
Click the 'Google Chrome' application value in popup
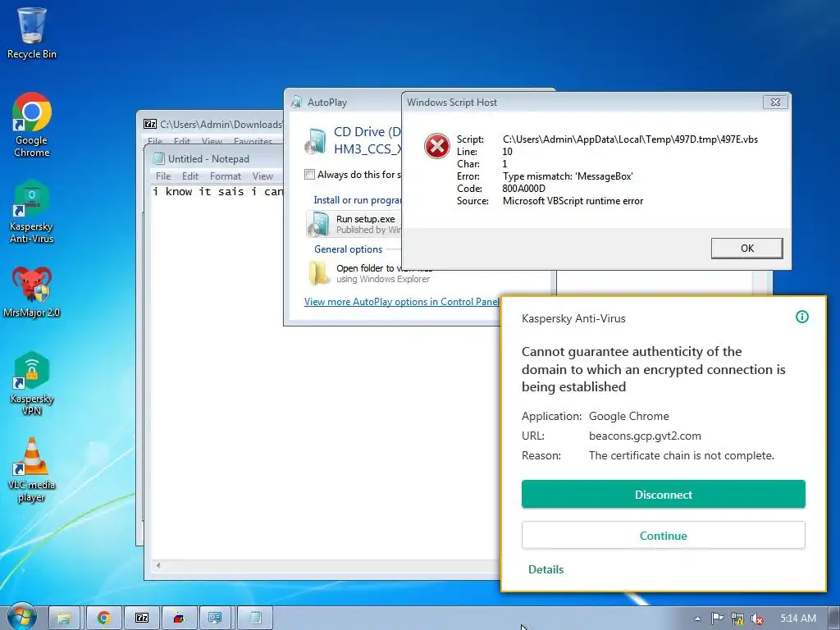[x=629, y=416]
